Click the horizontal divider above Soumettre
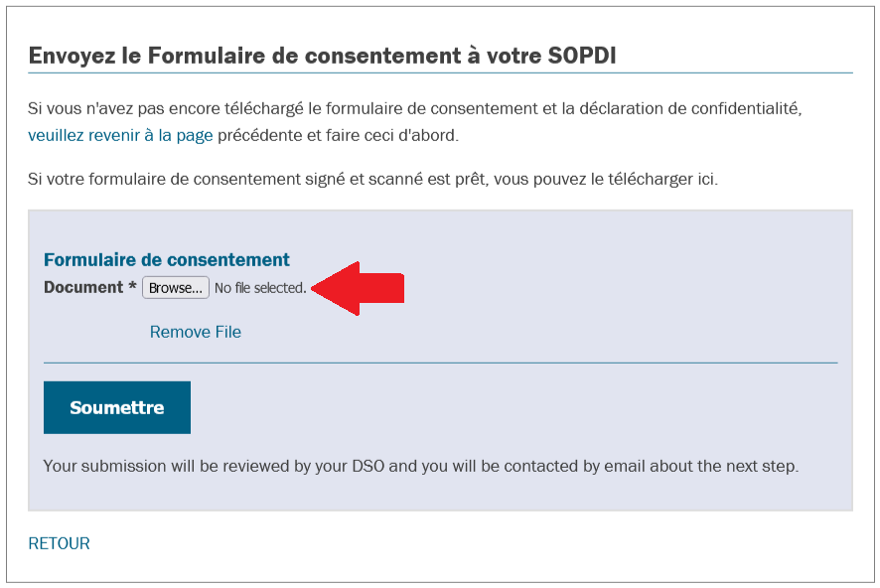The height and width of the screenshot is (588, 880). [x=441, y=363]
